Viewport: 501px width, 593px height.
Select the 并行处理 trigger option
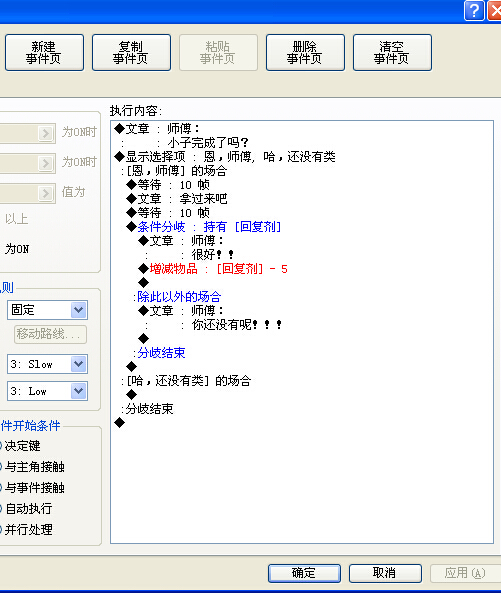point(28,530)
